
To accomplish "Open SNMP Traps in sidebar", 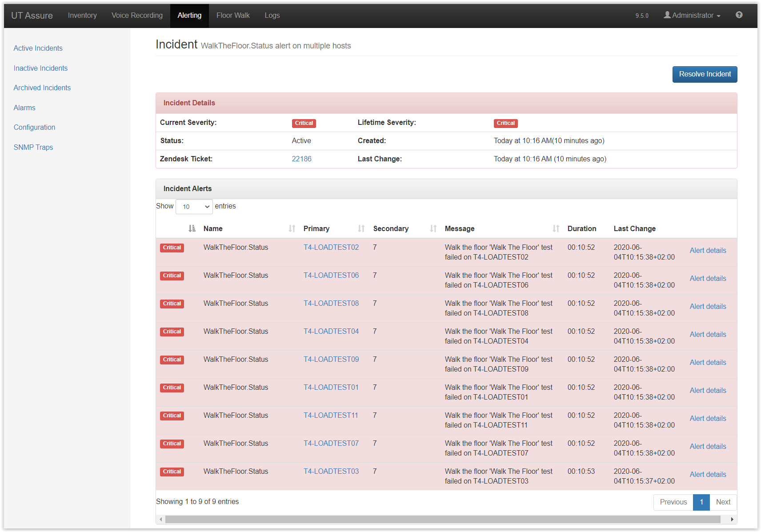I will coord(33,147).
